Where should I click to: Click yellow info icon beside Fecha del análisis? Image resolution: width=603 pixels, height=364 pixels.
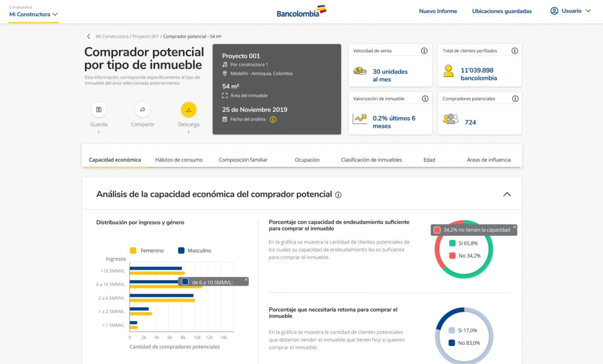273,120
